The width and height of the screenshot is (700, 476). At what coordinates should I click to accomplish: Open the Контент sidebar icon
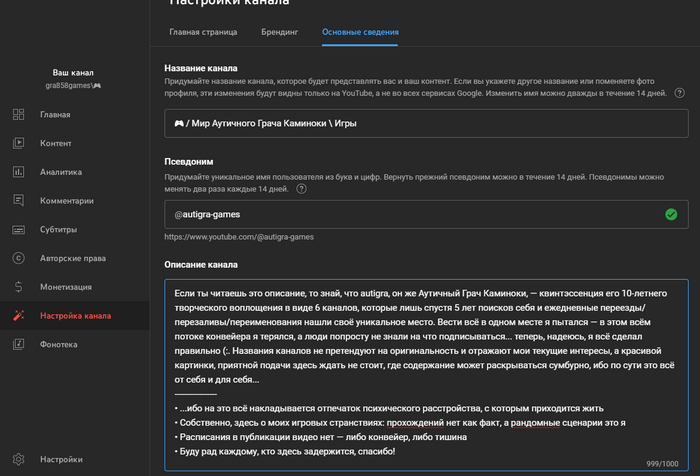pyautogui.click(x=19, y=143)
